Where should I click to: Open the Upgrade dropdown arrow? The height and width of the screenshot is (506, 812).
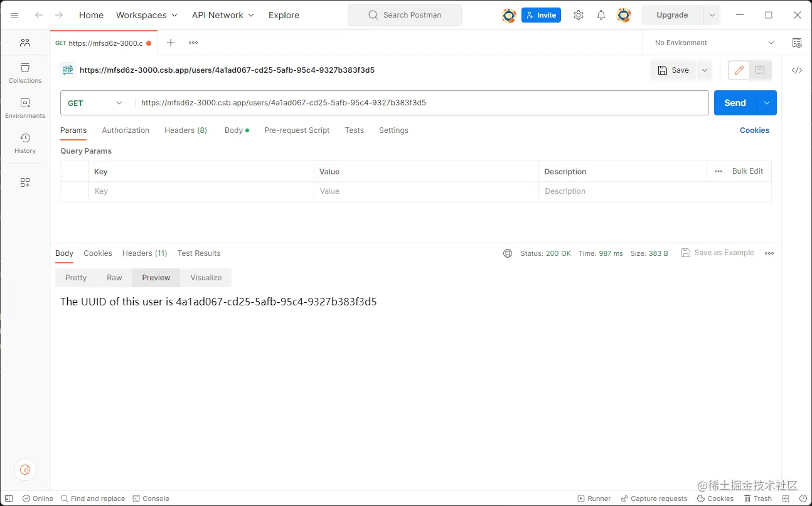[712, 15]
